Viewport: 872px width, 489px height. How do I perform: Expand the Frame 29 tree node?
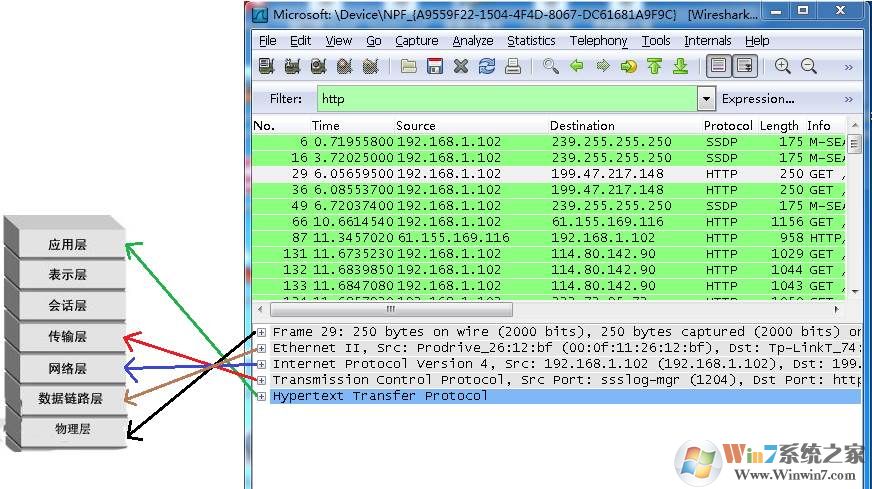pyautogui.click(x=261, y=332)
